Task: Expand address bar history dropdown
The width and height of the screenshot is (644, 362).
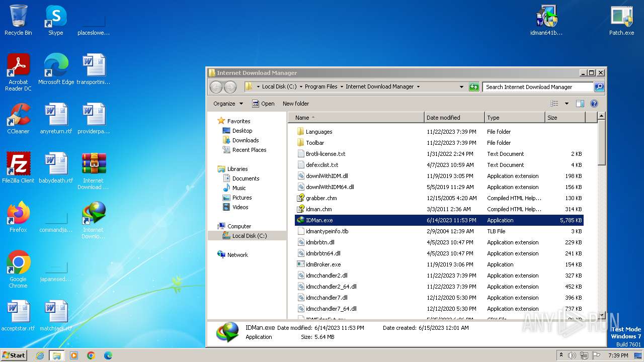Action: click(461, 87)
